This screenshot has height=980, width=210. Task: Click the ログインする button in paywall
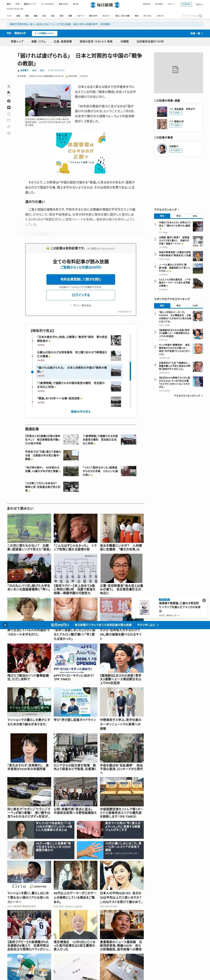(x=81, y=295)
